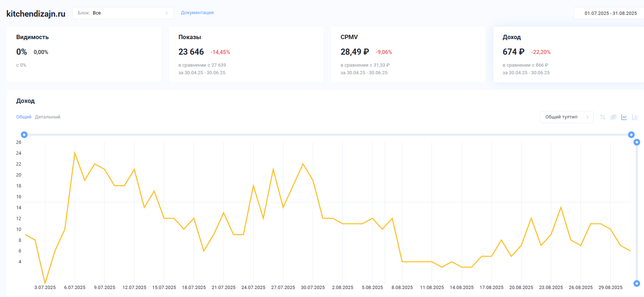Select the Доход metric card

[x=568, y=54]
